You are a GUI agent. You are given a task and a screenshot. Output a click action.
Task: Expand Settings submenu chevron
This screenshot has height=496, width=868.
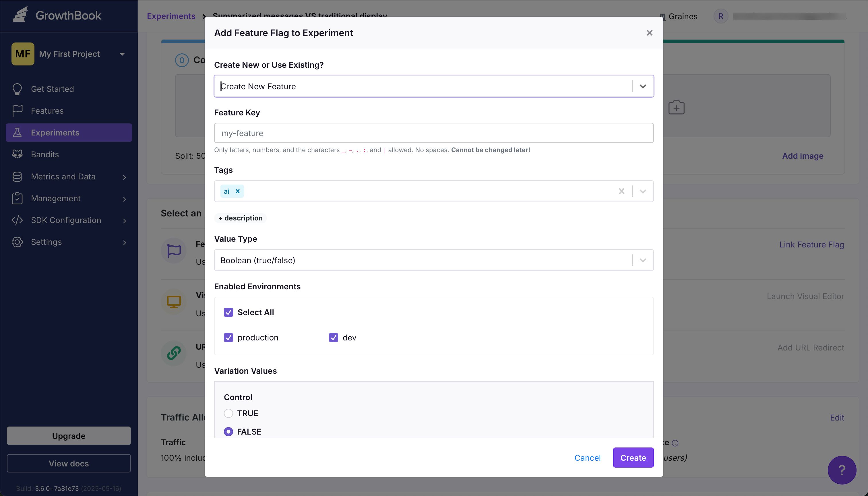tap(124, 242)
